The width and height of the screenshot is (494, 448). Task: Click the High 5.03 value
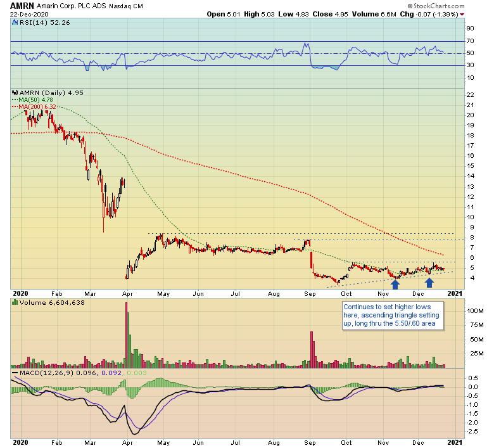tap(259, 14)
